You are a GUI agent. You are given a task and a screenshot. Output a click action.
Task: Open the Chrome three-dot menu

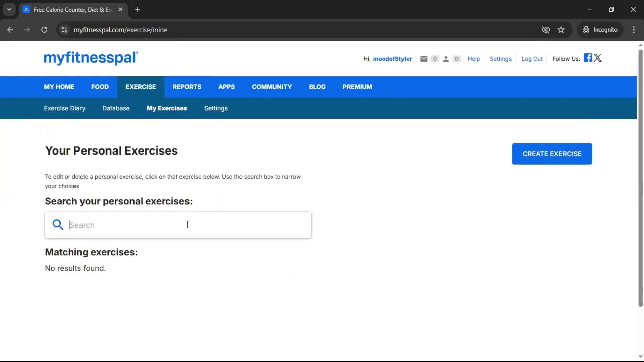634,30
